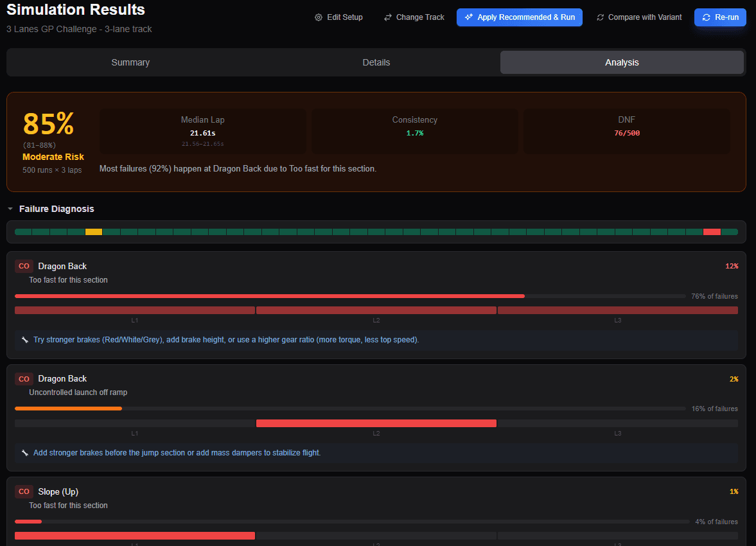Open the Details tab
This screenshot has width=756, height=546.
coord(376,62)
